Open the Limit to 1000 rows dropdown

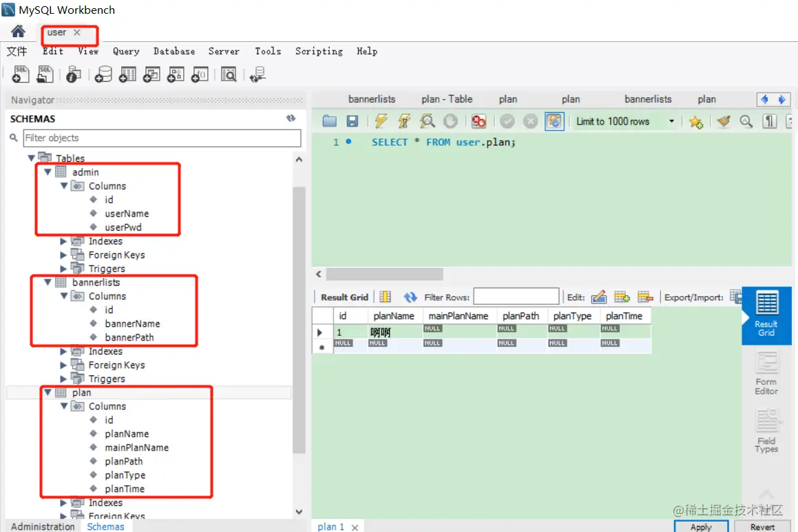point(625,121)
